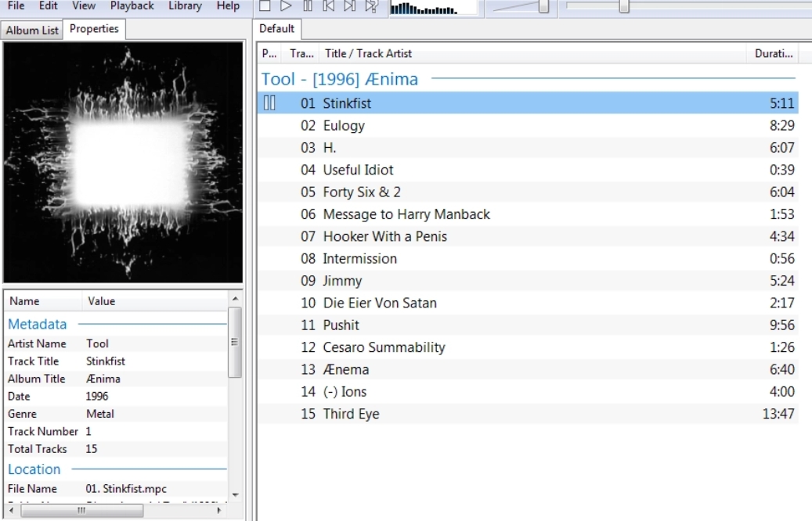The height and width of the screenshot is (521, 812).
Task: Click the Title / Track Artist header
Action: [x=532, y=53]
